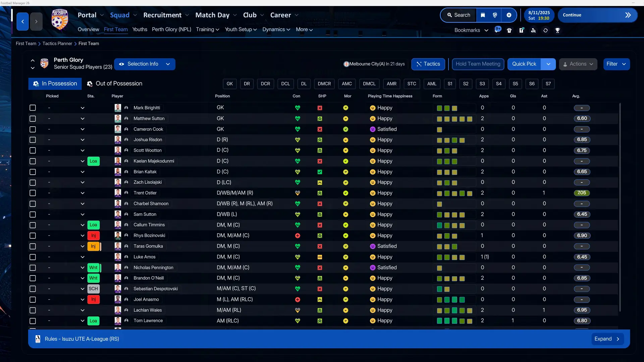
Task: Open picked position dropdown for Sam Sutton
Action: click(x=83, y=215)
